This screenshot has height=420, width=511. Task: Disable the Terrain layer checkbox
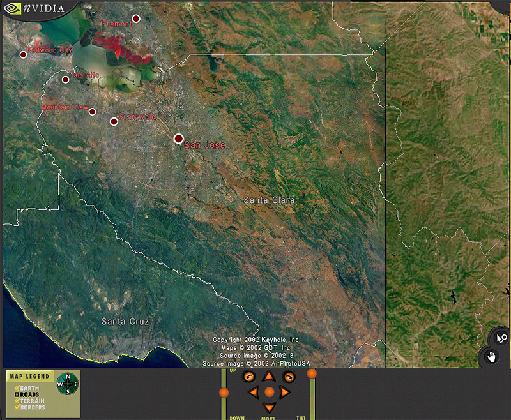[x=17, y=401]
